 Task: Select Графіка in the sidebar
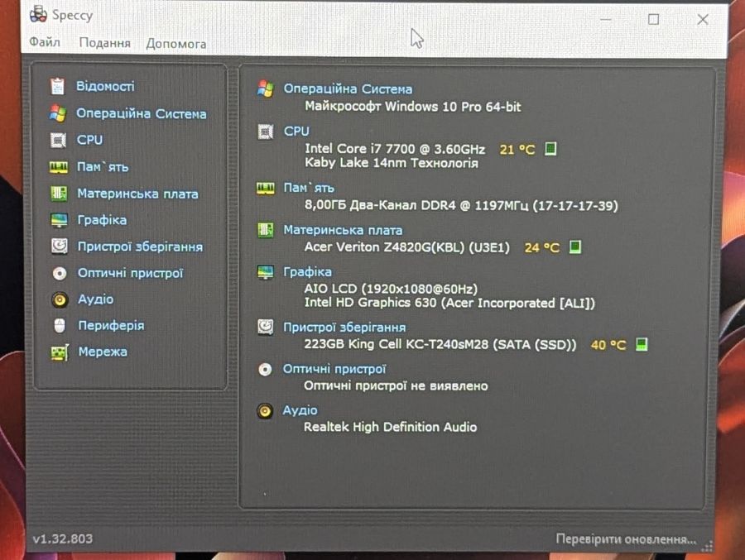(x=102, y=220)
